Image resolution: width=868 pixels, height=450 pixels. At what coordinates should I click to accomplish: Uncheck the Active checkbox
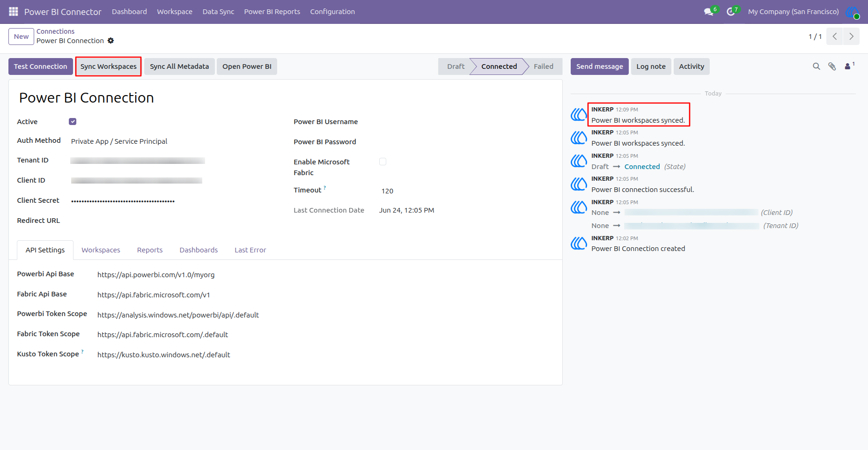[73, 122]
